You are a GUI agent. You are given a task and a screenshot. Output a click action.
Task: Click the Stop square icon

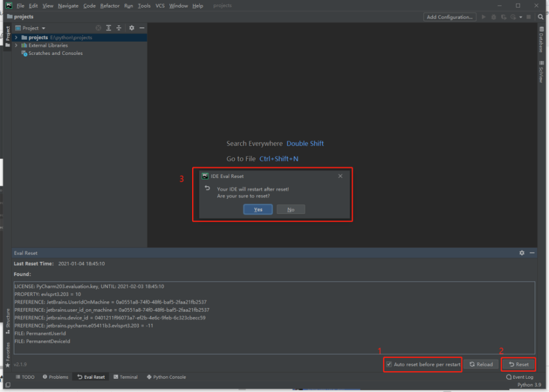[x=529, y=17]
